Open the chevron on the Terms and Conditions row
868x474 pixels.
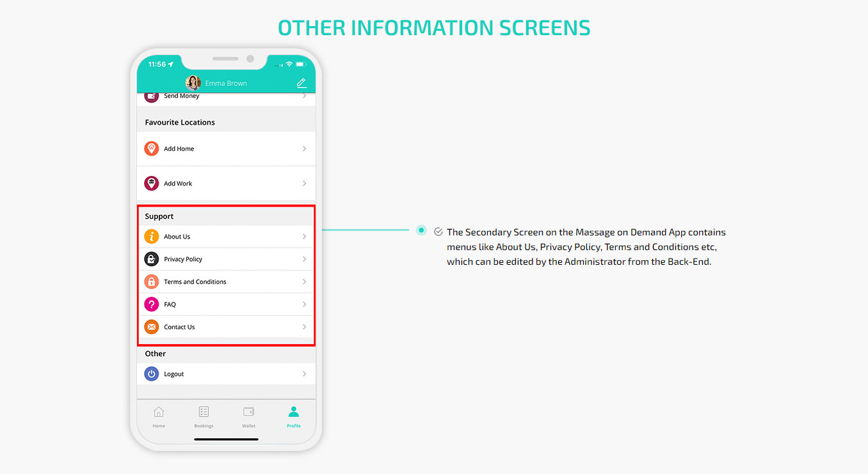click(x=304, y=281)
